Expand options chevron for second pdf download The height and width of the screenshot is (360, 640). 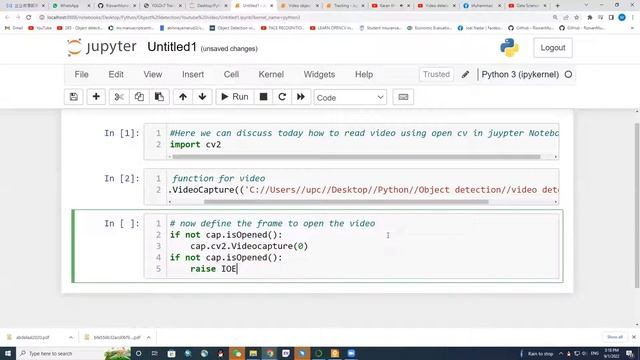(x=149, y=338)
